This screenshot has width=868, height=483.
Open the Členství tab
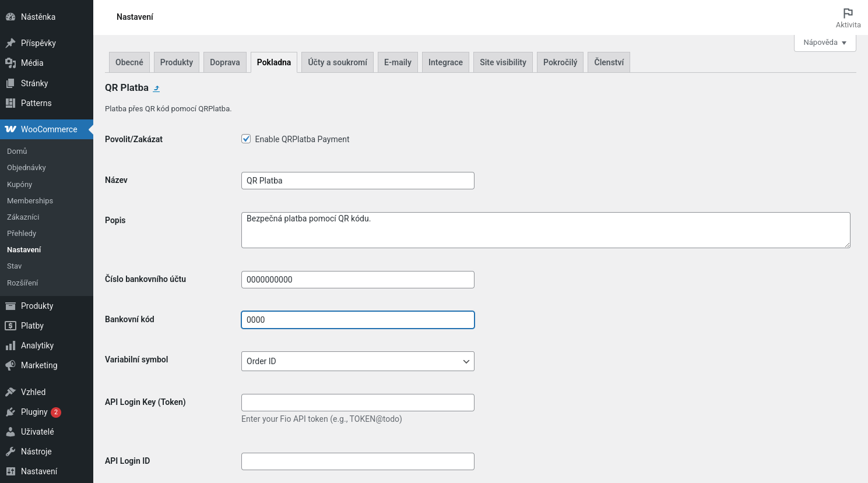click(x=609, y=62)
